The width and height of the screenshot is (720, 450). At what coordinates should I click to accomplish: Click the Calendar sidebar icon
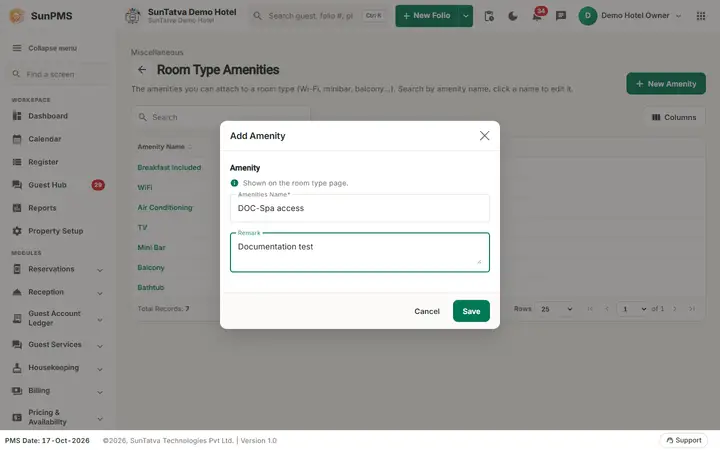[17, 139]
